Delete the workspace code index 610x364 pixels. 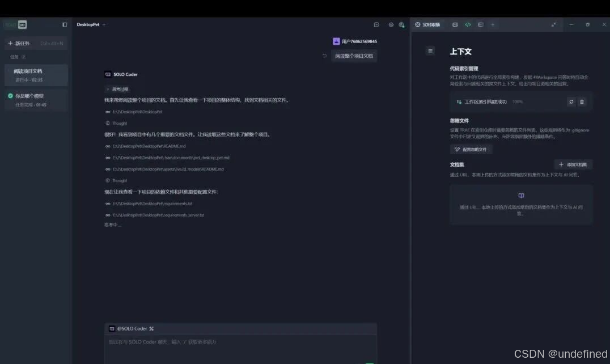click(582, 101)
